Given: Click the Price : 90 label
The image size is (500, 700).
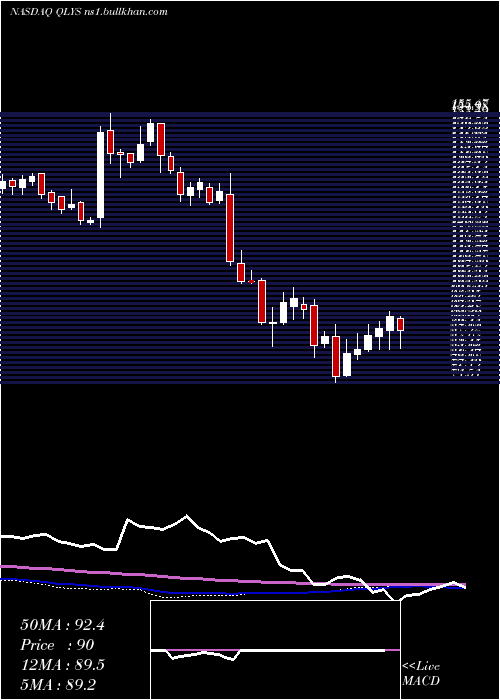Looking at the screenshot, I should (57, 645).
